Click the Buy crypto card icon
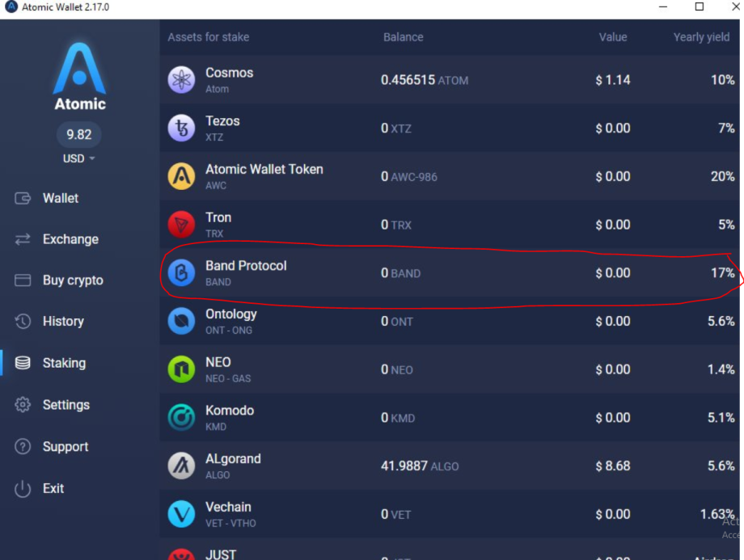 [23, 280]
